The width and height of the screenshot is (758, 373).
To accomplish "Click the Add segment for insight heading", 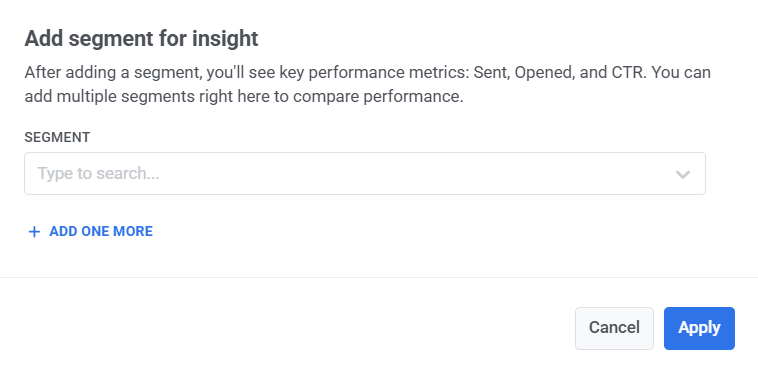I will coord(141,38).
